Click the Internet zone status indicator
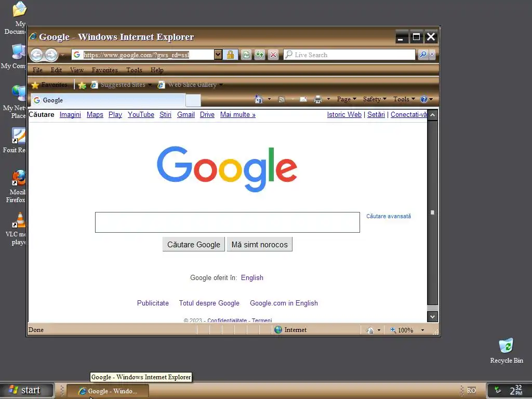The height and width of the screenshot is (399, 532). (290, 330)
